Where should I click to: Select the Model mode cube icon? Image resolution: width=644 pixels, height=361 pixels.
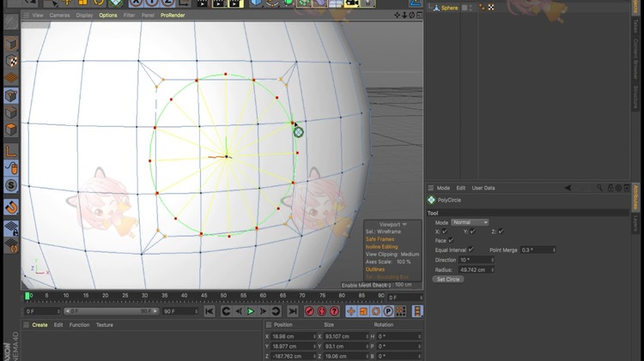pyautogui.click(x=11, y=44)
